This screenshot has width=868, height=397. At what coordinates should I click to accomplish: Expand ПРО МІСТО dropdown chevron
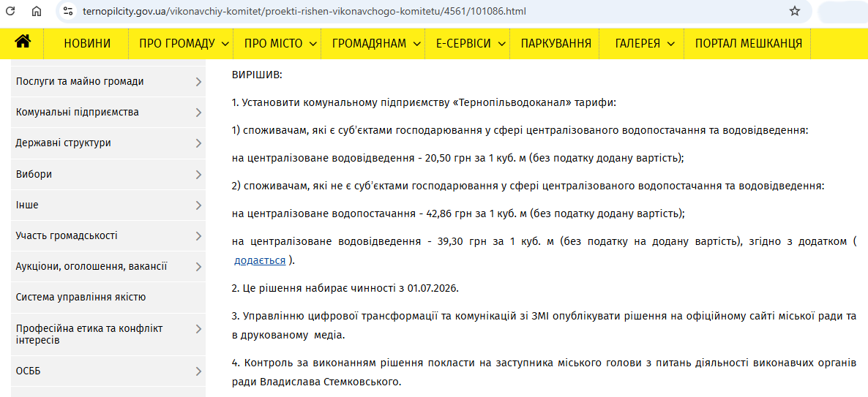tap(313, 45)
